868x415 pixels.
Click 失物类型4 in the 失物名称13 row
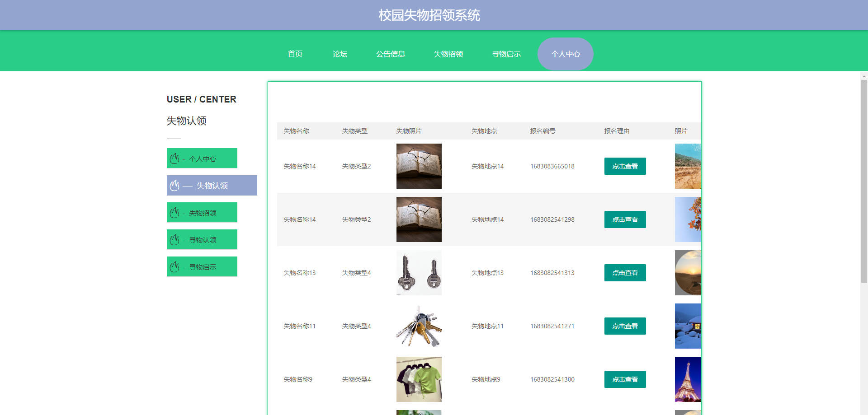click(x=357, y=273)
